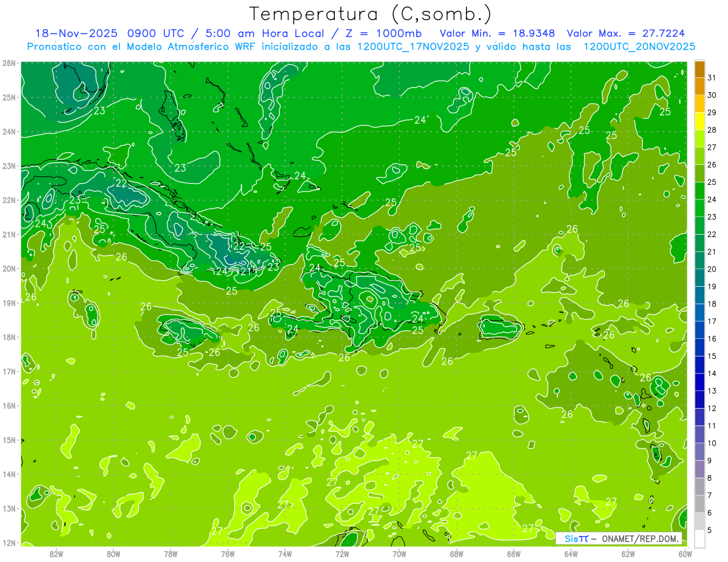Click the '72W' longitude axis label

[342, 554]
